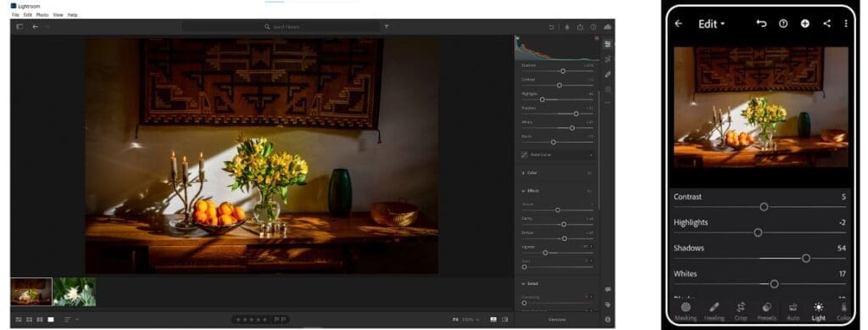868x330 pixels.
Task: Open the File menu
Action: click(x=15, y=15)
